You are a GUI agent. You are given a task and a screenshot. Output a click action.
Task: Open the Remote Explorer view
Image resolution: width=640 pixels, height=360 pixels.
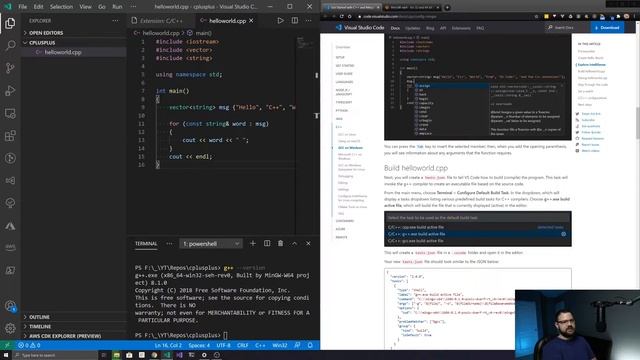[x=10, y=113]
